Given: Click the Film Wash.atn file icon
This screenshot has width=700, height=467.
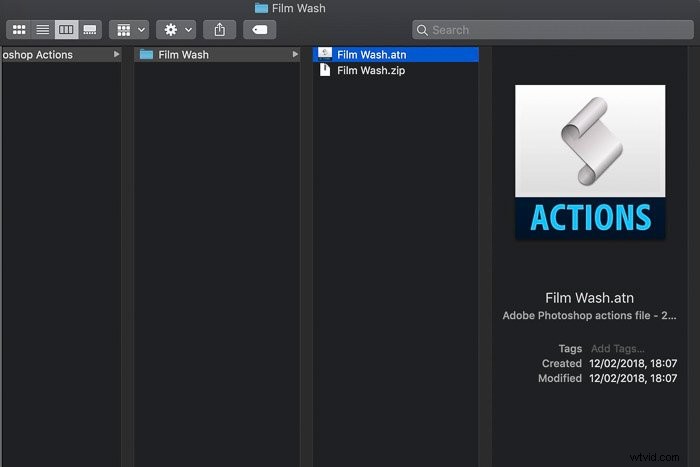Looking at the screenshot, I should [x=325, y=54].
